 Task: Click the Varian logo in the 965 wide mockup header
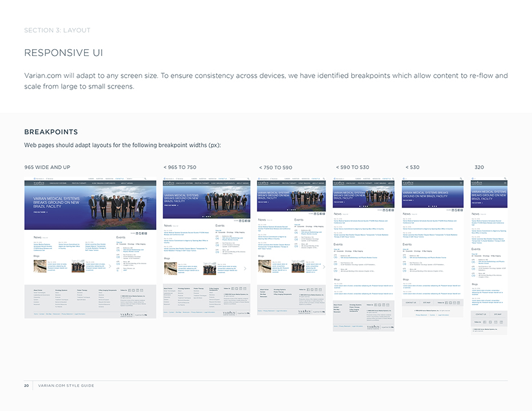39,183
